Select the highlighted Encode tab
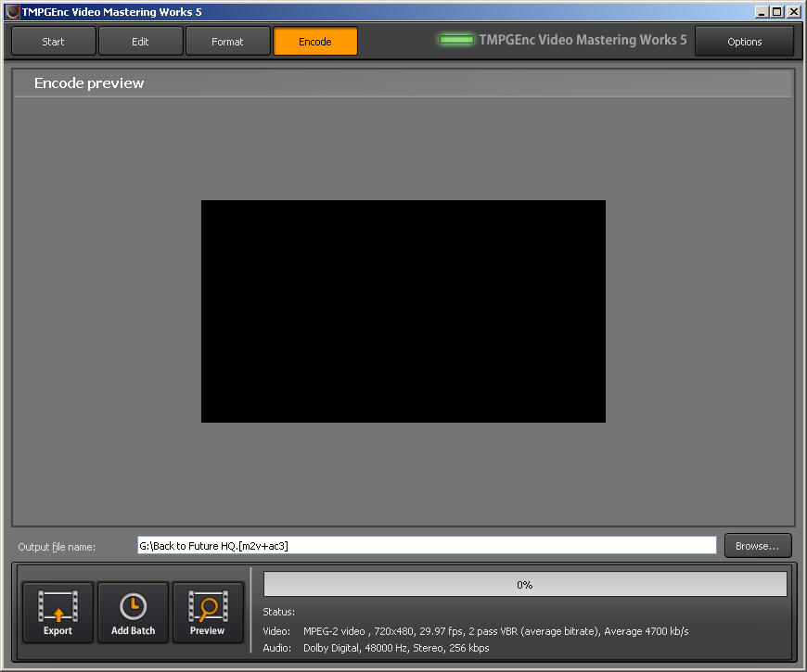The height and width of the screenshot is (672, 807). [315, 42]
